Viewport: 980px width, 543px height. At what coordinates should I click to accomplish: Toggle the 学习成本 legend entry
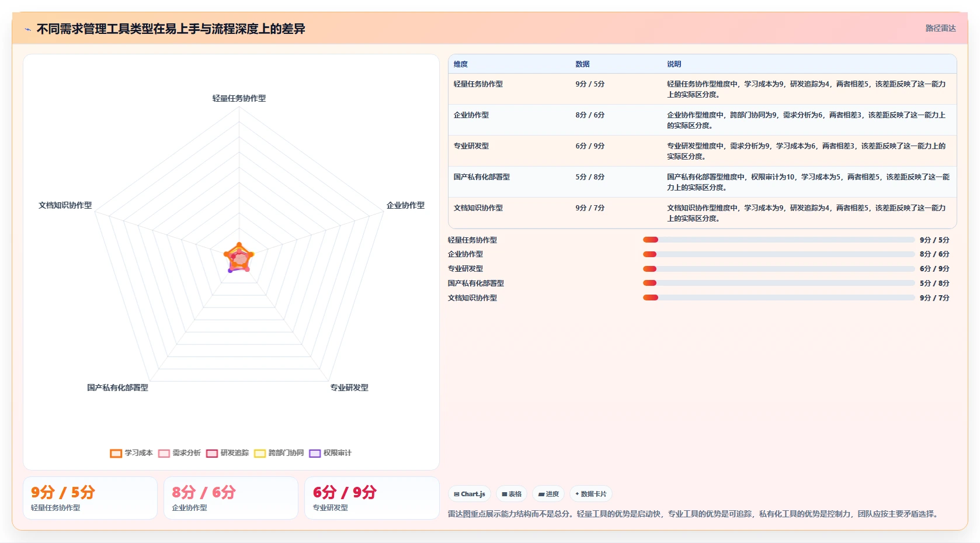click(x=131, y=453)
